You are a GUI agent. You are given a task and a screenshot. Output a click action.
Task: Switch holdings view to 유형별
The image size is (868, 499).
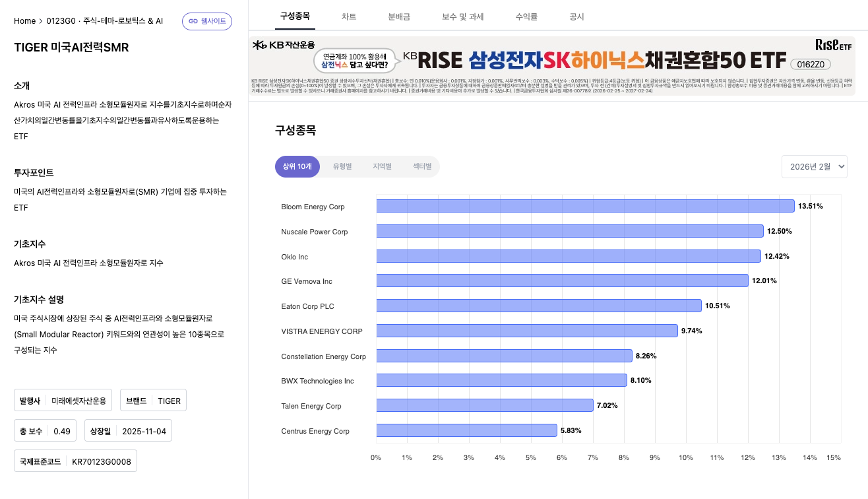pos(342,166)
